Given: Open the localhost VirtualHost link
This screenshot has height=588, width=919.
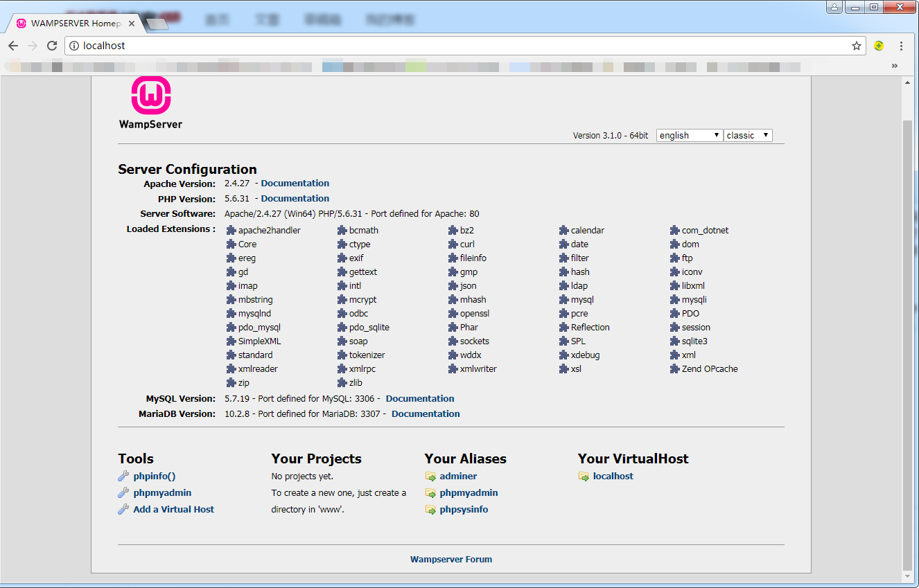Looking at the screenshot, I should click(613, 476).
